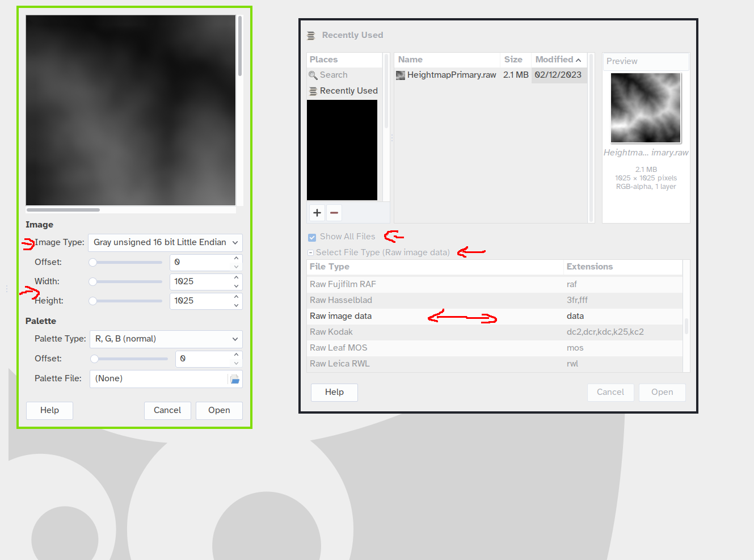Open the Image Type dropdown
Image resolution: width=754 pixels, height=560 pixels.
[x=165, y=242]
